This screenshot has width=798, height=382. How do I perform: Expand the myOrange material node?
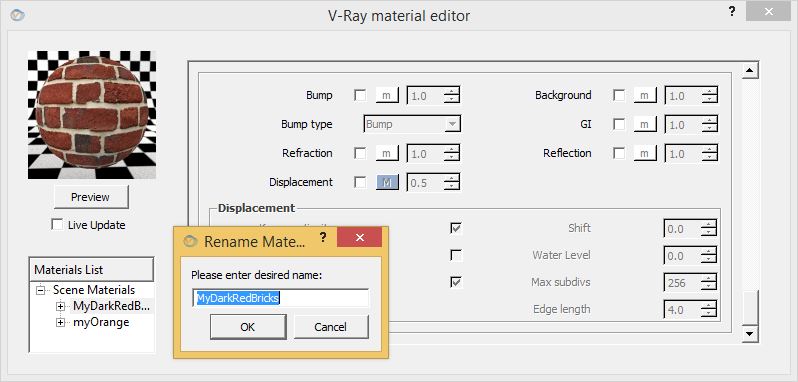click(x=61, y=322)
